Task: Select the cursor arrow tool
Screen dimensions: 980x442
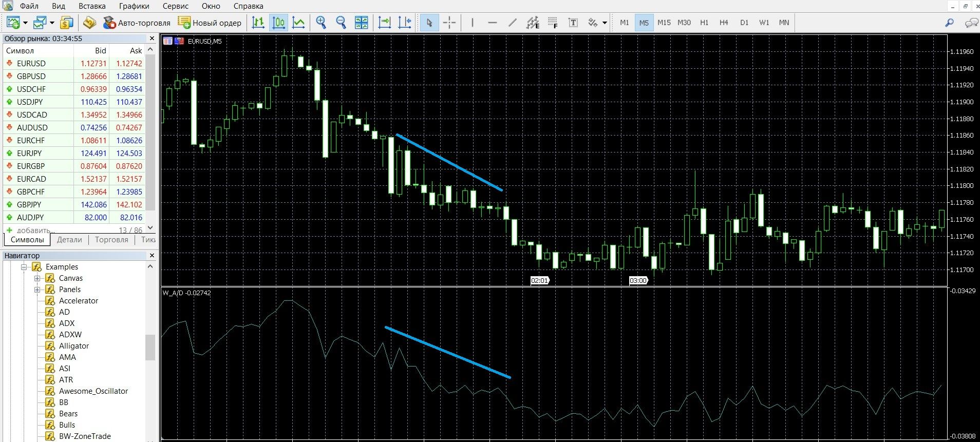Action: tap(429, 23)
